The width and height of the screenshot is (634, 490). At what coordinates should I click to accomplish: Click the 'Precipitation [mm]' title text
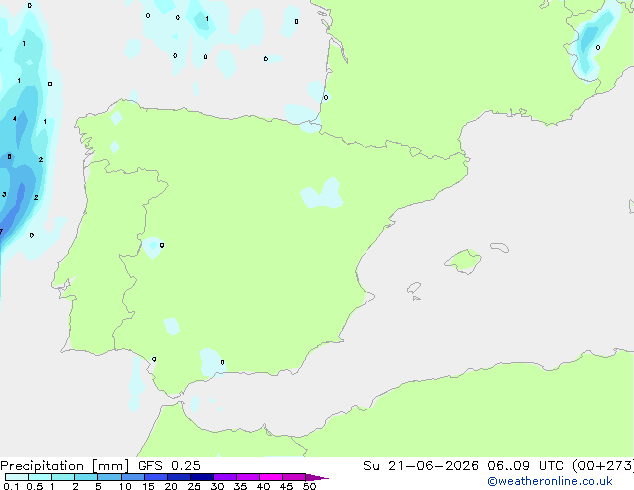pos(65,466)
